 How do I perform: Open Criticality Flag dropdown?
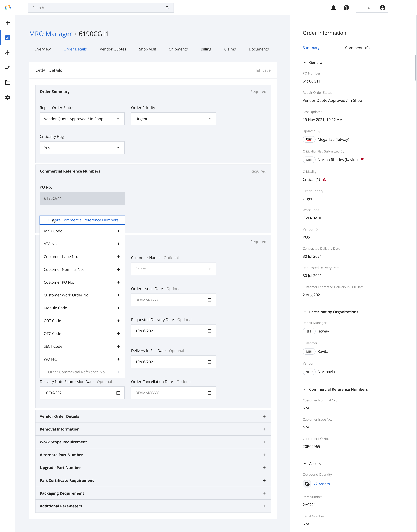tap(82, 148)
